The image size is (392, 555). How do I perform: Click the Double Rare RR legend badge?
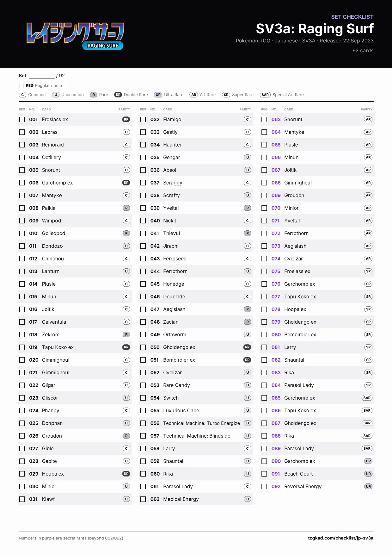click(x=118, y=95)
